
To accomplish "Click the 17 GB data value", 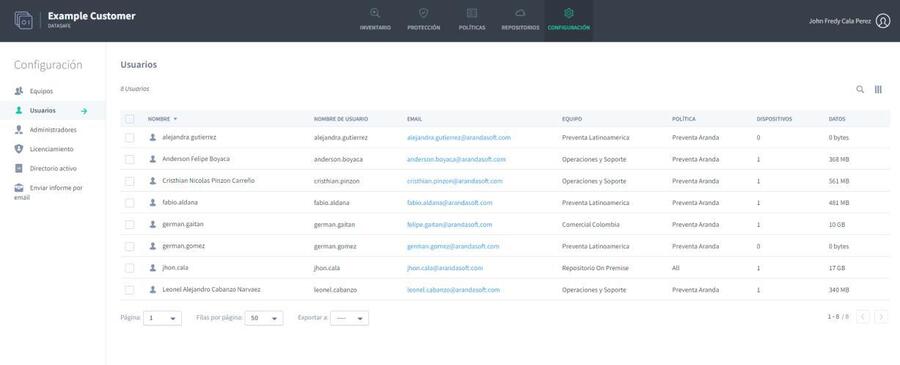I will point(837,268).
